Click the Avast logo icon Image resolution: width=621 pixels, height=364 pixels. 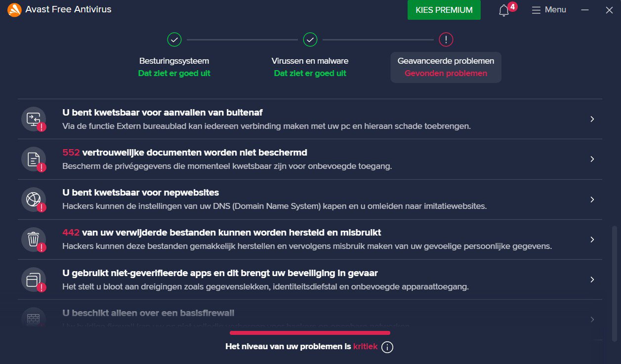coord(14,10)
